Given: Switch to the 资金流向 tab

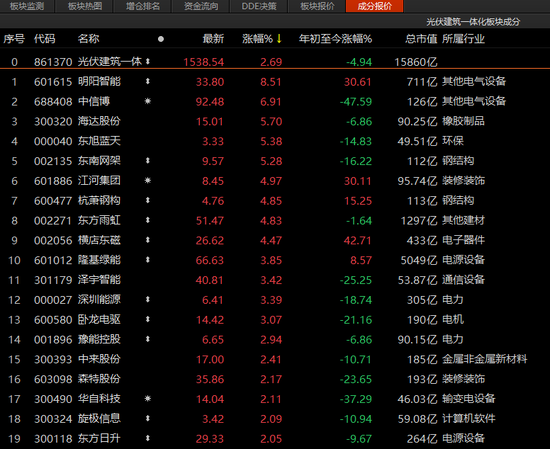Looking at the screenshot, I should click(x=201, y=6).
